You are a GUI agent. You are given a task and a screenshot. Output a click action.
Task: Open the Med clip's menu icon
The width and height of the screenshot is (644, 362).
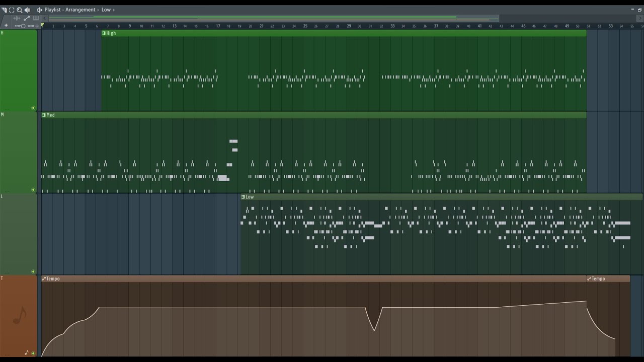tap(44, 115)
